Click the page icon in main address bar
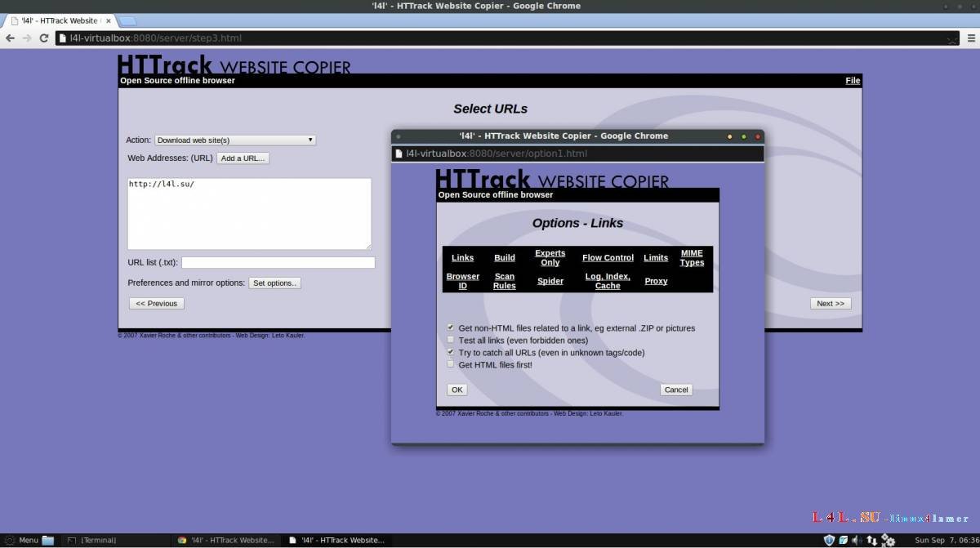 (x=63, y=38)
